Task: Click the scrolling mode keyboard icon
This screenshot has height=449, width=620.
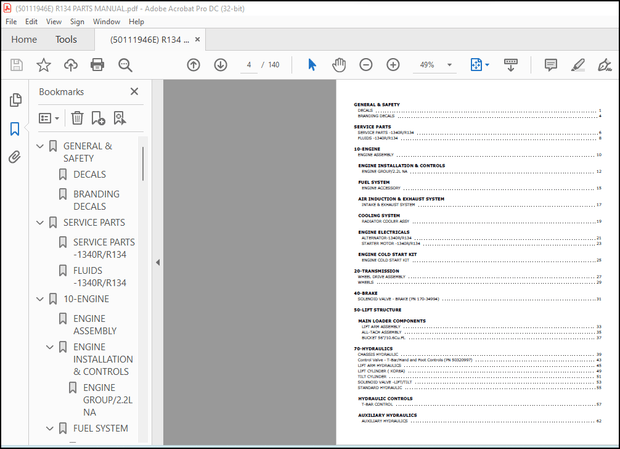Action: (x=510, y=65)
